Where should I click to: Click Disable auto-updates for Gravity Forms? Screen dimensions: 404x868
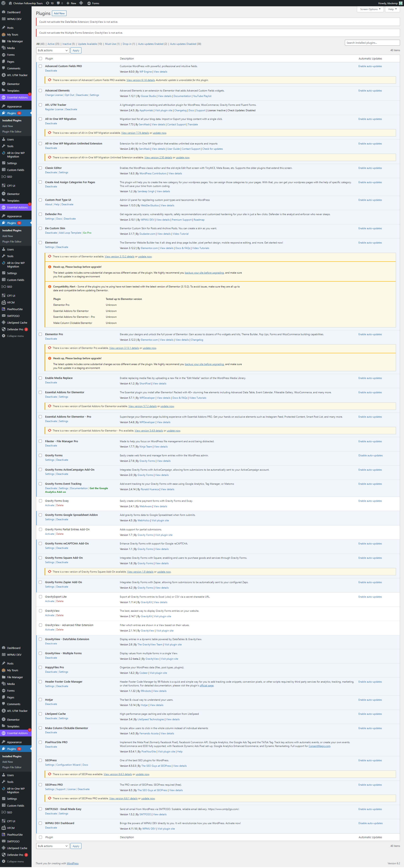pos(370,455)
